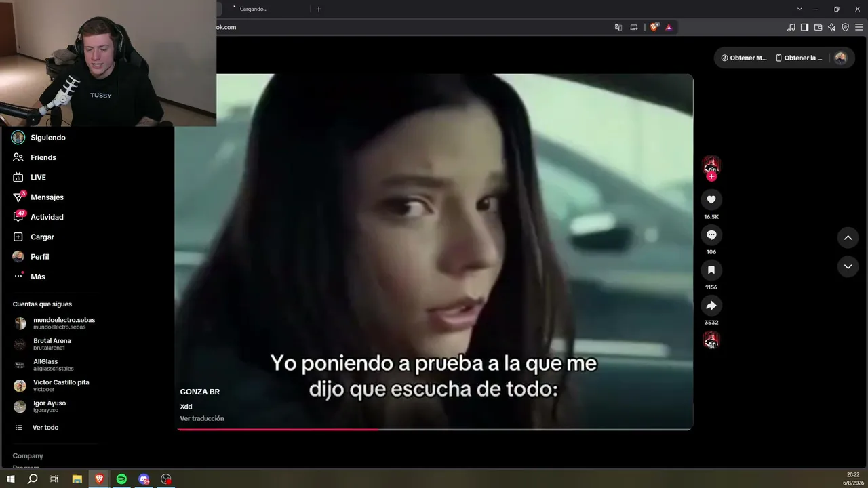Open the browser hamburger menu

pyautogui.click(x=859, y=27)
